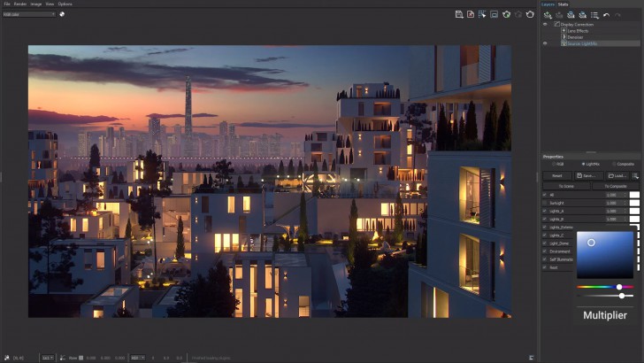This screenshot has height=363, width=644.
Task: Switch to the Layers tab
Action: pos(548,4)
